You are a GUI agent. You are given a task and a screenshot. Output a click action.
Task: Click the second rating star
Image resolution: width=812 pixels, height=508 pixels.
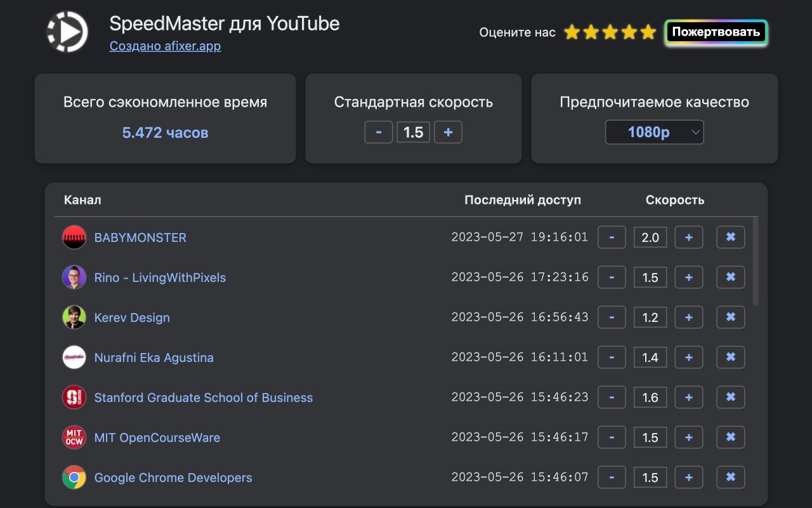pyautogui.click(x=591, y=32)
